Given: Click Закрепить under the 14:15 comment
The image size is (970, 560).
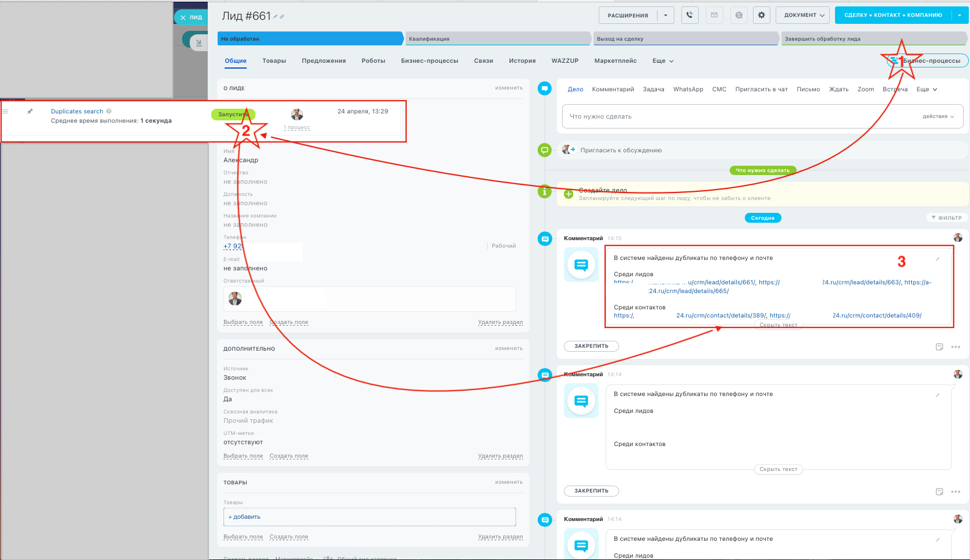Looking at the screenshot, I should coord(591,346).
